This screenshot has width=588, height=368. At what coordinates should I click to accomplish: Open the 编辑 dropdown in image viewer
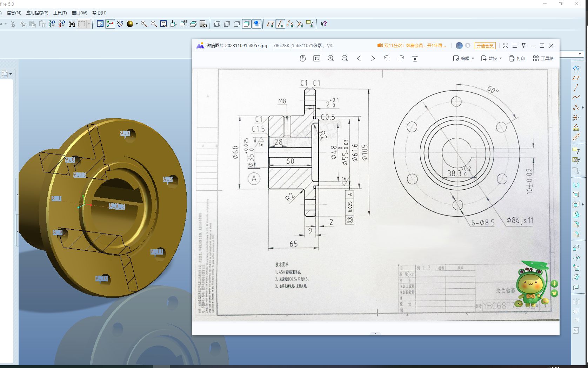pos(463,58)
